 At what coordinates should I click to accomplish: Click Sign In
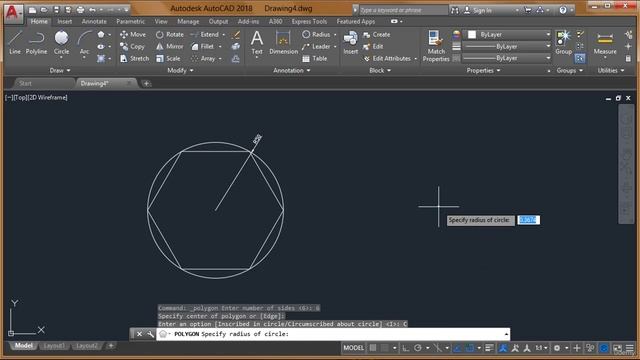tap(478, 11)
